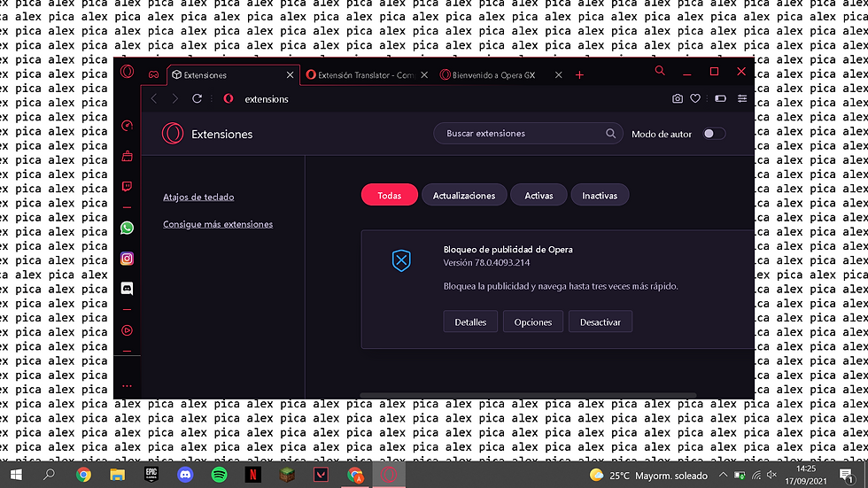
Task: Open the shopping bag sidebar icon
Action: pyautogui.click(x=128, y=156)
